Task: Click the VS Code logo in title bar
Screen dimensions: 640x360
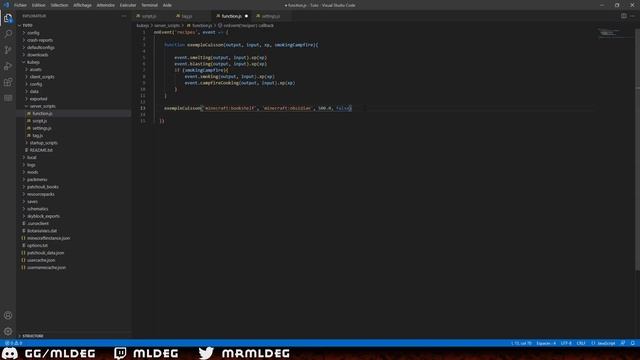Action: coord(6,5)
